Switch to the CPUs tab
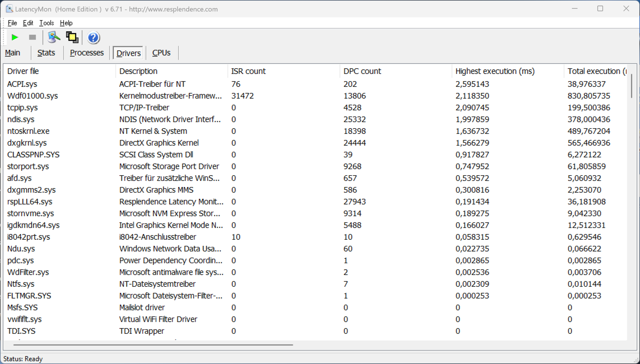The image size is (640, 364). 161,53
